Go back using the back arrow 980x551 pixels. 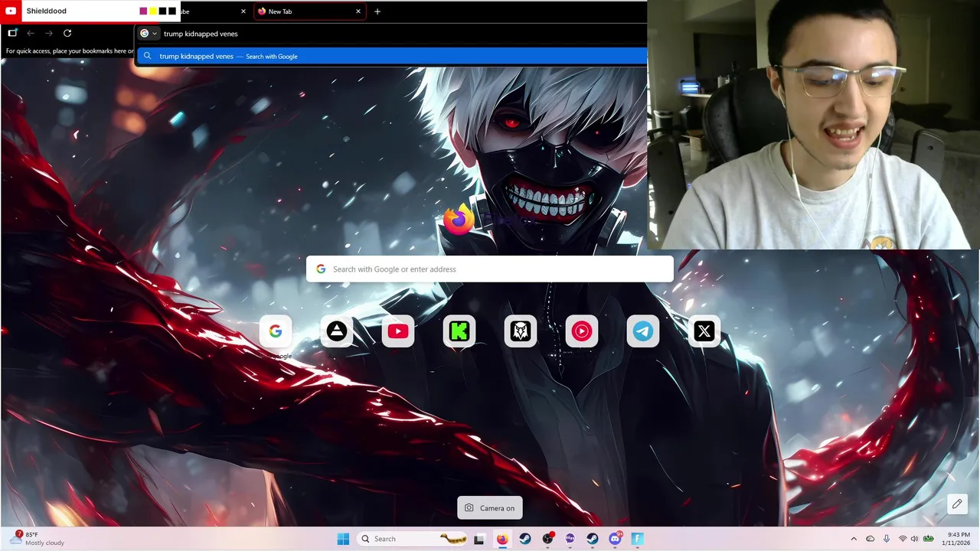coord(31,33)
